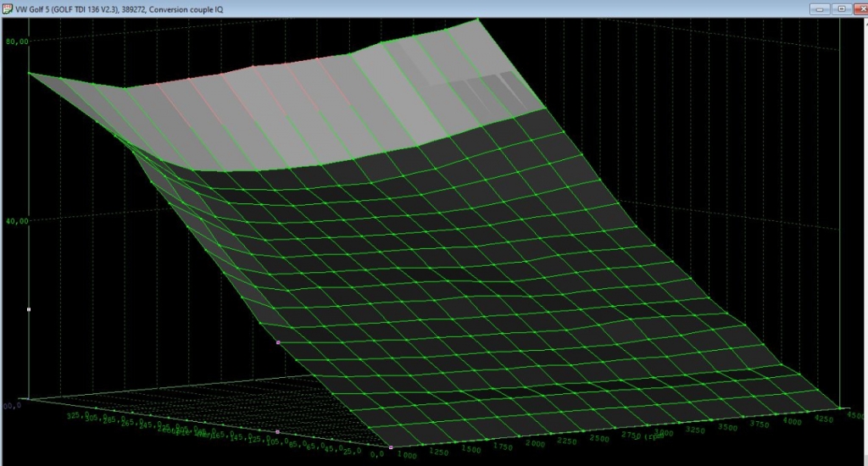Click the 1000 rpm axis label
This screenshot has height=466, width=868.
[408, 455]
